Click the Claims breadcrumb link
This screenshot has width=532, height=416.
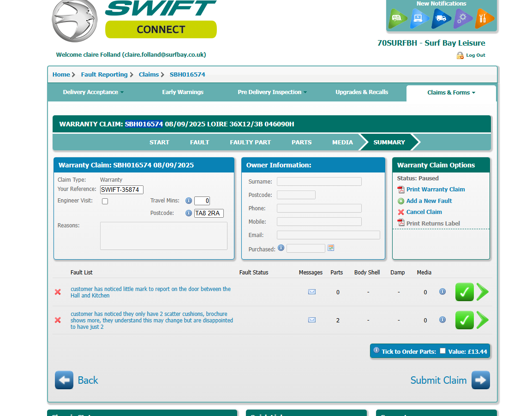tap(149, 75)
